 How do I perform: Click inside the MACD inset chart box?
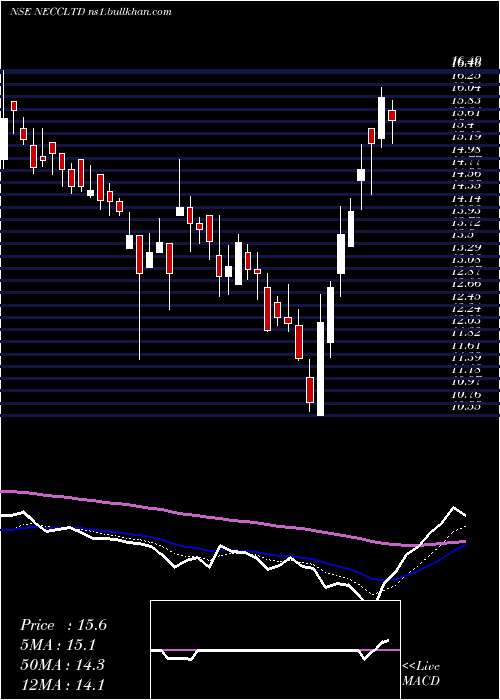(275, 650)
